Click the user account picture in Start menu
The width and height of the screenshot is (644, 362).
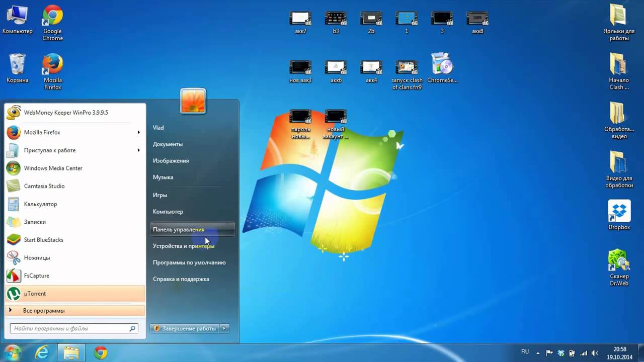click(x=193, y=101)
